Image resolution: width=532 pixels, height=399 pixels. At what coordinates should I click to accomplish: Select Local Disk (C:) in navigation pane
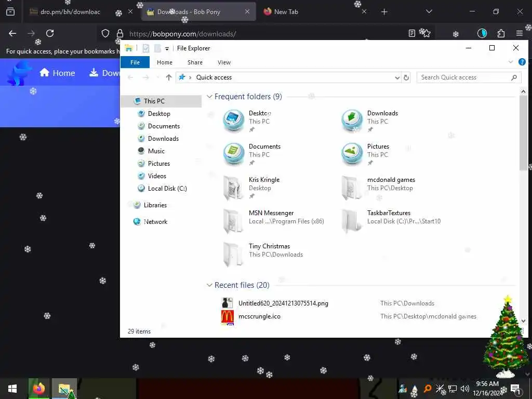(167, 189)
